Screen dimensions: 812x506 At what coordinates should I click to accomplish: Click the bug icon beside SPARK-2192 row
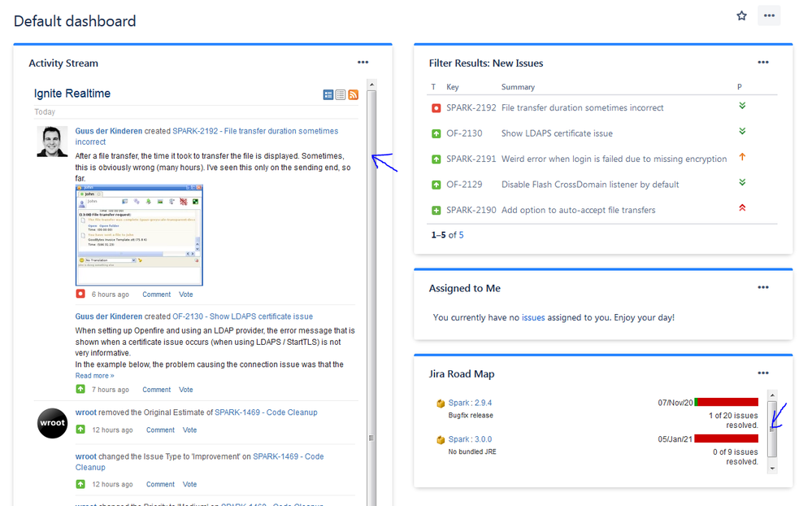tap(436, 108)
